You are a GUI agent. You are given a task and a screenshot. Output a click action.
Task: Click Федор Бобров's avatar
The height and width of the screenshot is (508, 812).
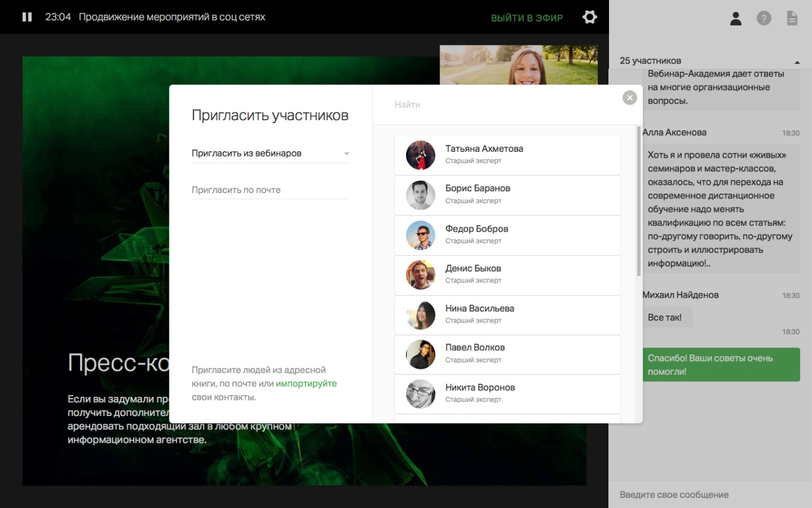tap(420, 235)
